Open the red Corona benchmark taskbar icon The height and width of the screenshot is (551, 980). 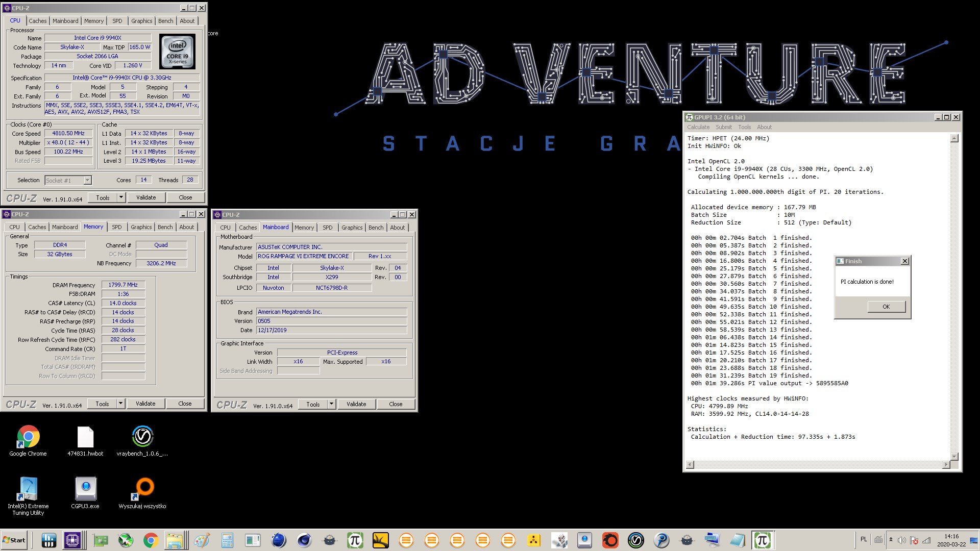(610, 540)
